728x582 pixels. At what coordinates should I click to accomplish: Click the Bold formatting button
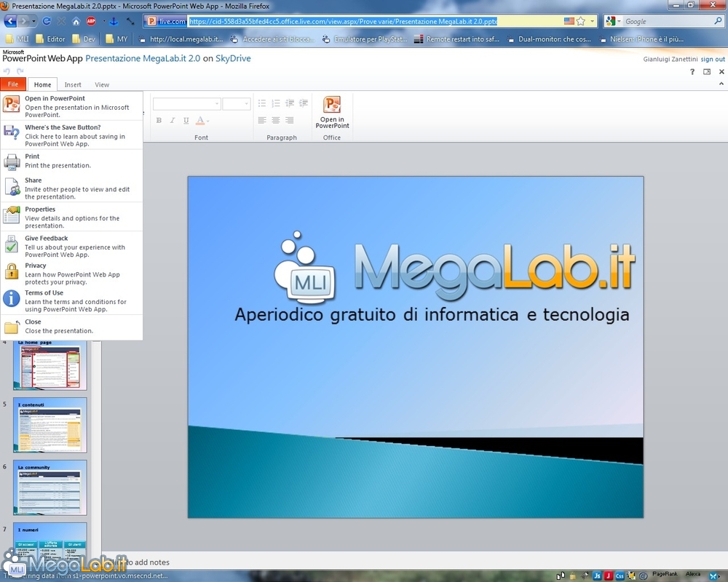pos(159,121)
